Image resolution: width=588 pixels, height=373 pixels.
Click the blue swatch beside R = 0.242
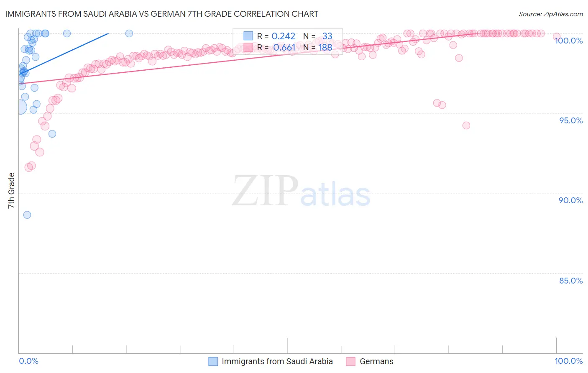248,36
